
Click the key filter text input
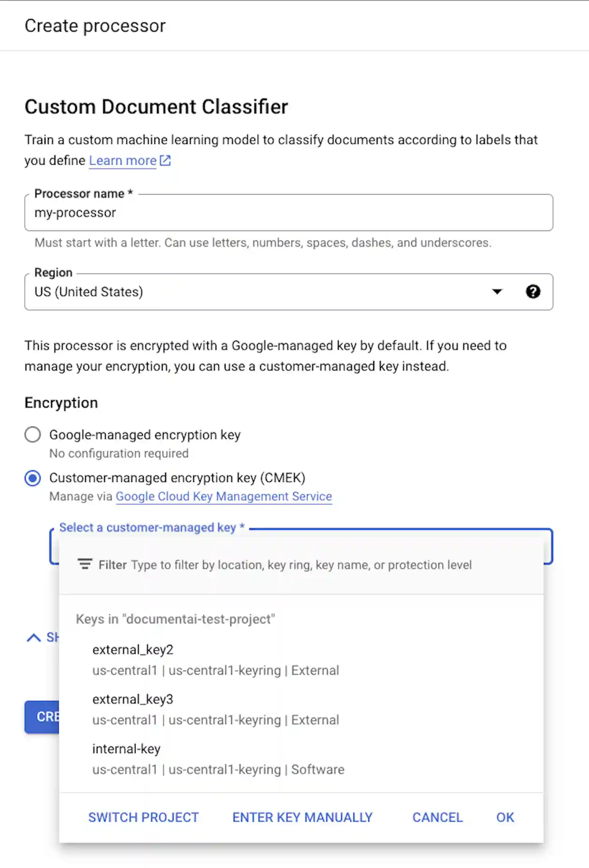[301, 565]
